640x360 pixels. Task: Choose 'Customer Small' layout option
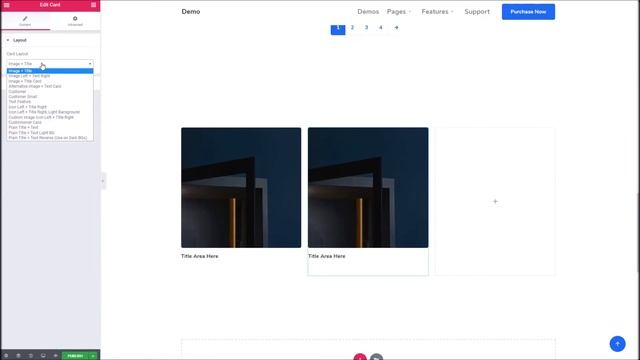point(50,97)
